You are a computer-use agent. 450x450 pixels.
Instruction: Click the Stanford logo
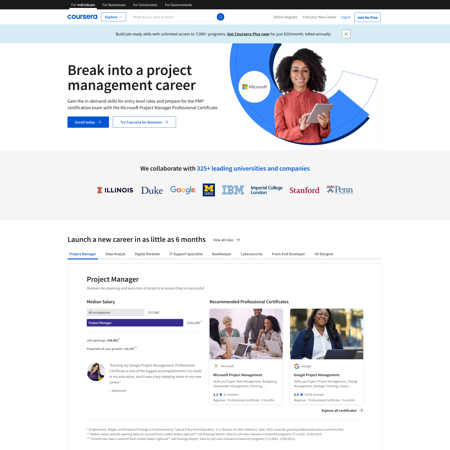304,190
